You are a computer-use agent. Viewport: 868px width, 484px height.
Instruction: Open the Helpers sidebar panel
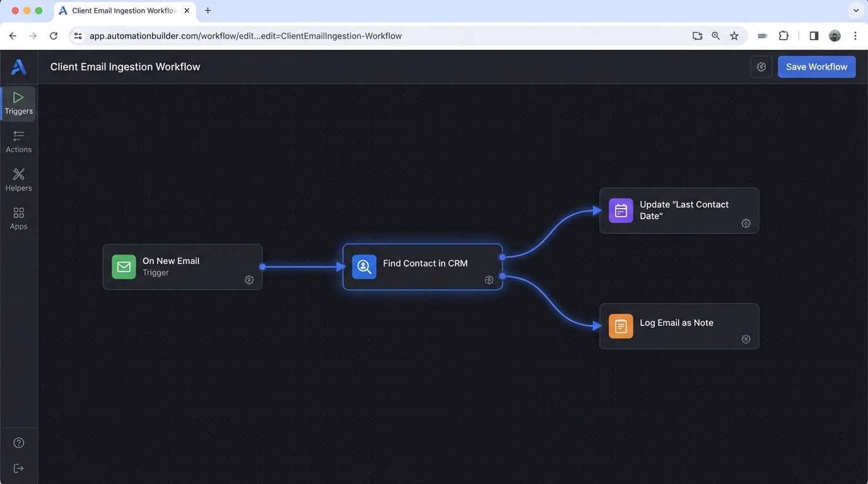(x=18, y=180)
